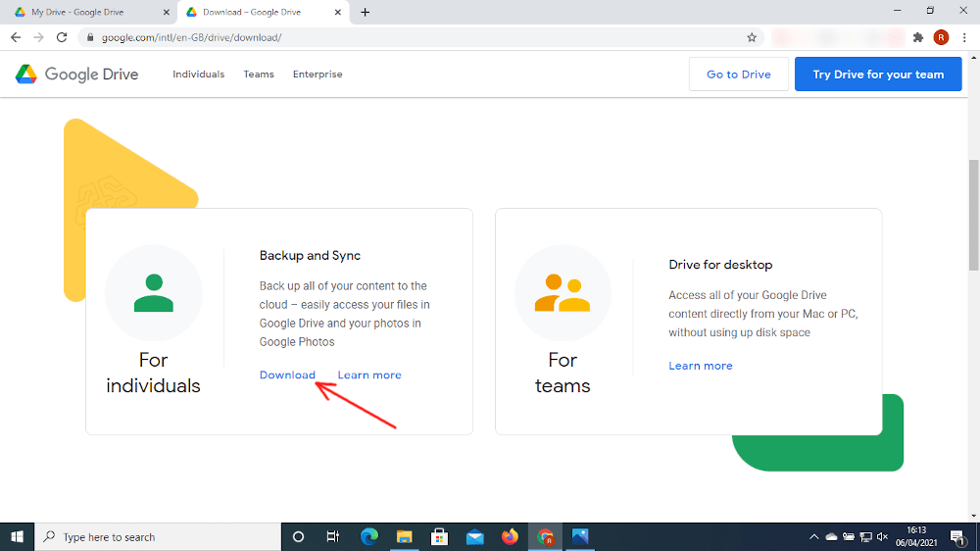Show hidden system tray icons
The width and height of the screenshot is (980, 551).
click(813, 536)
